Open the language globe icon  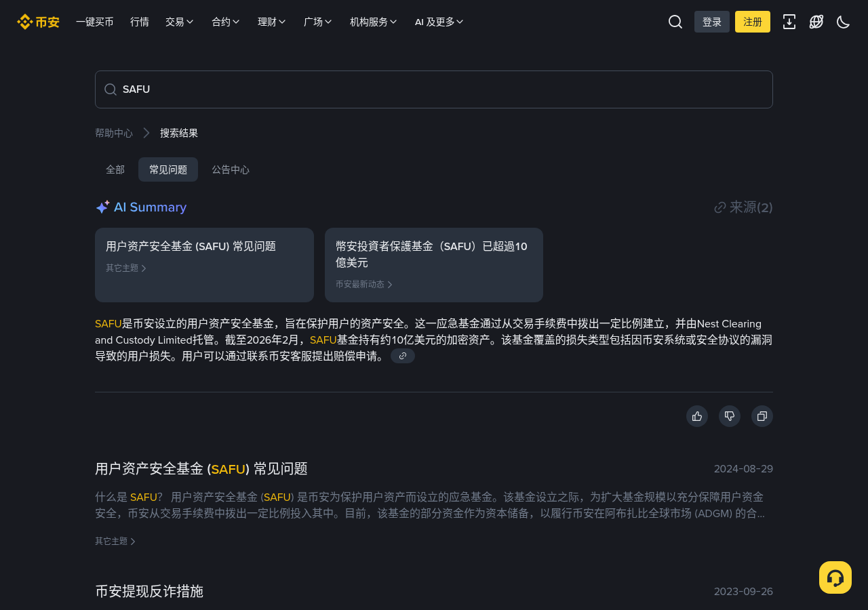tap(816, 22)
